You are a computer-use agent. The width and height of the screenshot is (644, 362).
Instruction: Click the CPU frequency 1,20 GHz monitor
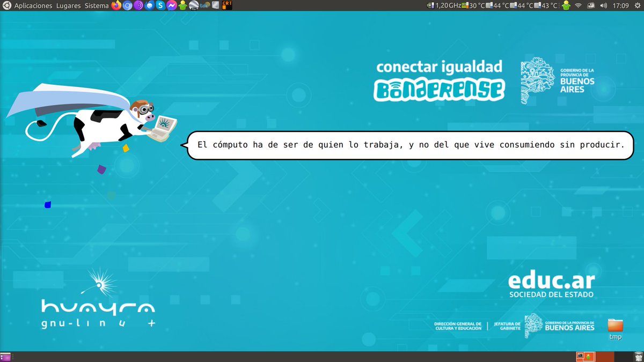[x=444, y=6]
